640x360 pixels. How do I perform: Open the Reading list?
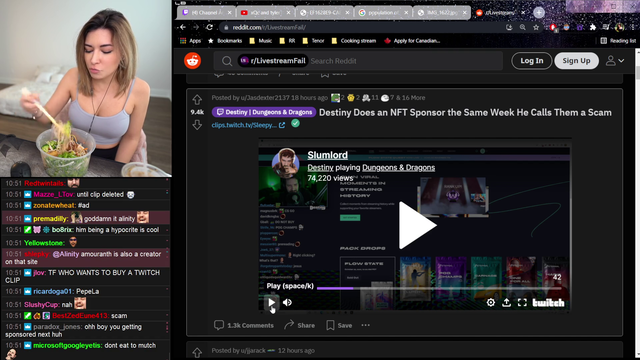(x=618, y=41)
